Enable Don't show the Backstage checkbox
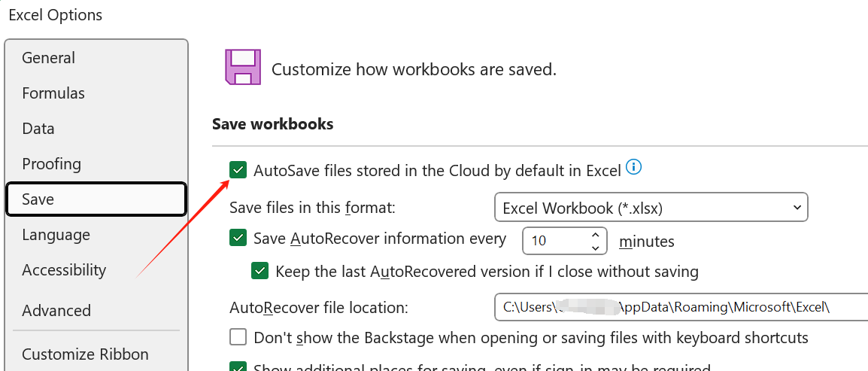This screenshot has width=868, height=371. click(x=238, y=336)
